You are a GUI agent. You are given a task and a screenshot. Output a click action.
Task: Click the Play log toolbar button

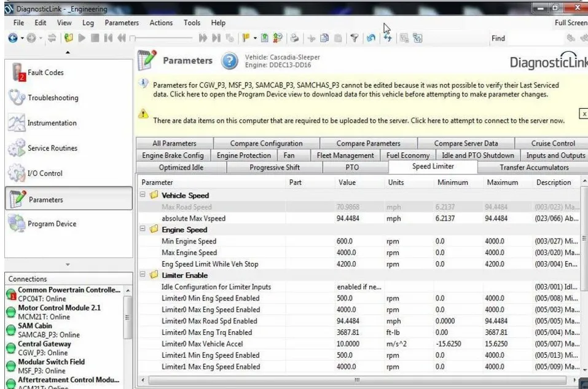82,38
